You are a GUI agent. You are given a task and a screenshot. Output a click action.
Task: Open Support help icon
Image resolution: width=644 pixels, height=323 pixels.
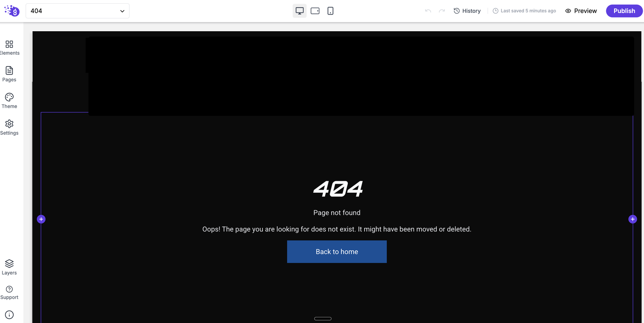point(9,293)
